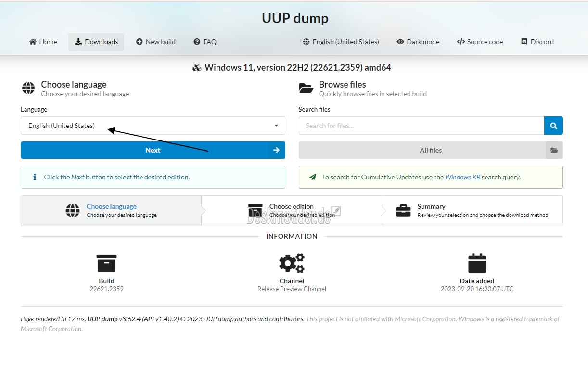Click the paper plane icon in the Cumulative Updates hint

(x=313, y=177)
